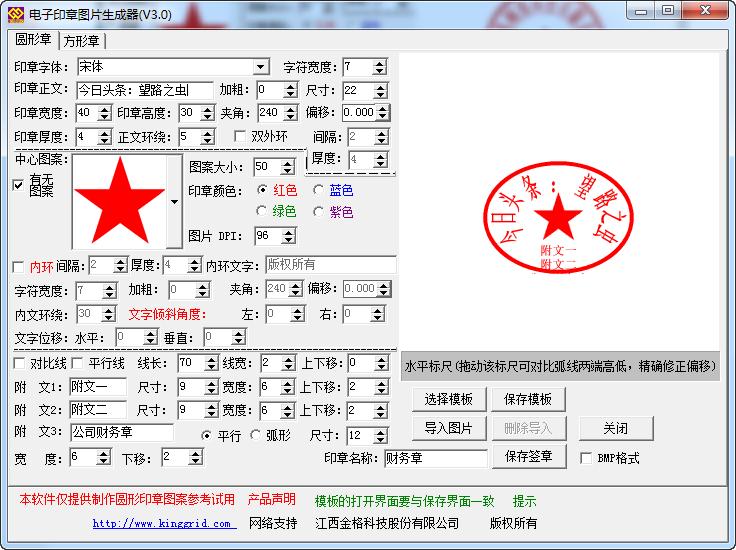Click the 保存签章 button
The image size is (736, 550).
click(x=529, y=456)
